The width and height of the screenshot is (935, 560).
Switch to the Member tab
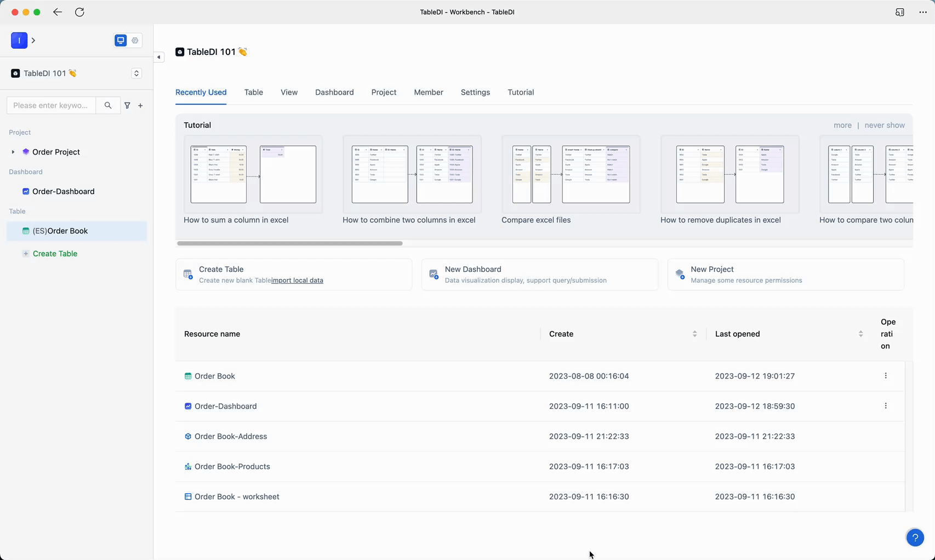tap(429, 92)
